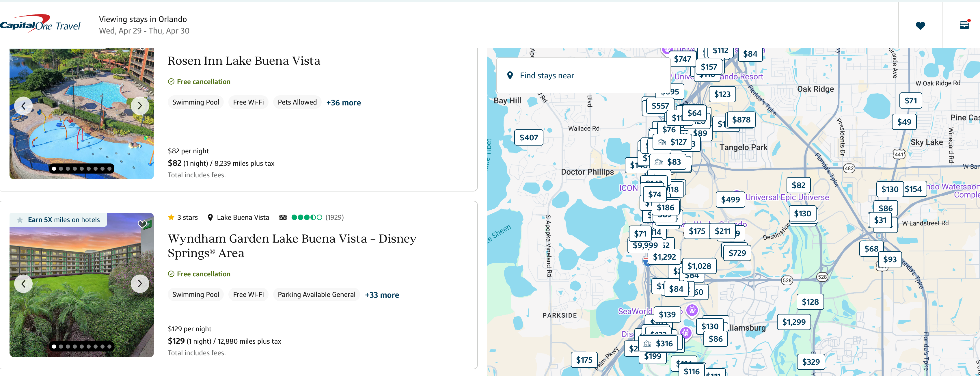Screen dimensions: 980x376
Task: Click the SeaWorld purple attraction marker
Action: [692, 310]
